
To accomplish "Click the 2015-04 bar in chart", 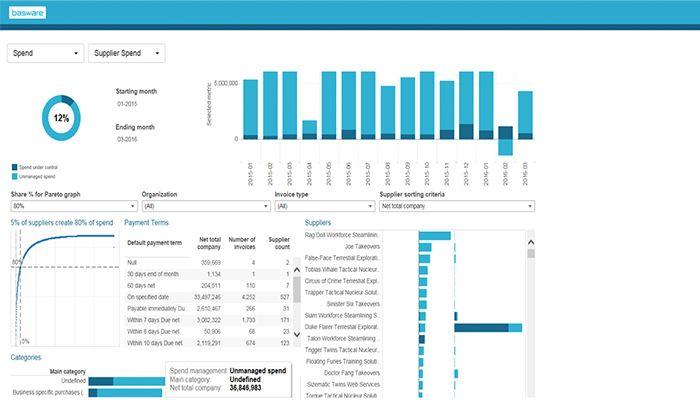I will tap(309, 129).
